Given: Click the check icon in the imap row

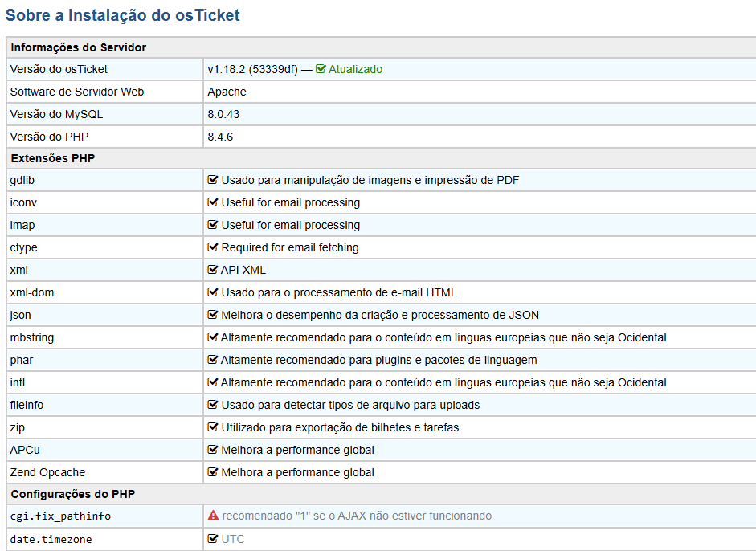Looking at the screenshot, I should point(213,225).
